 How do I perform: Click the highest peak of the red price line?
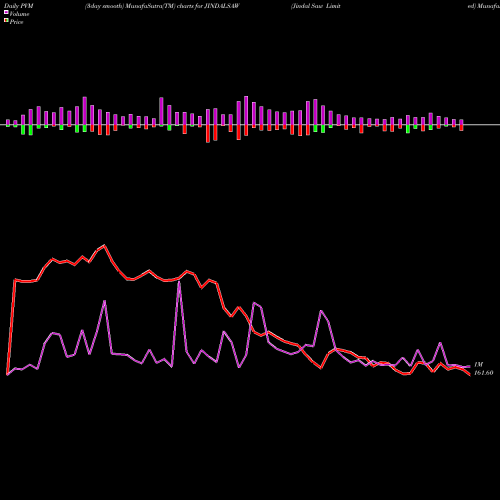point(104,245)
